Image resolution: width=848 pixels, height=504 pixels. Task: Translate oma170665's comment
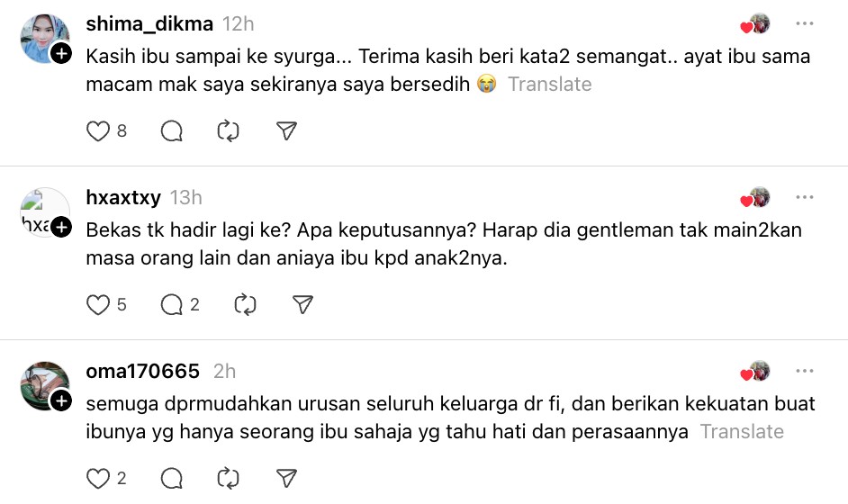point(742,432)
